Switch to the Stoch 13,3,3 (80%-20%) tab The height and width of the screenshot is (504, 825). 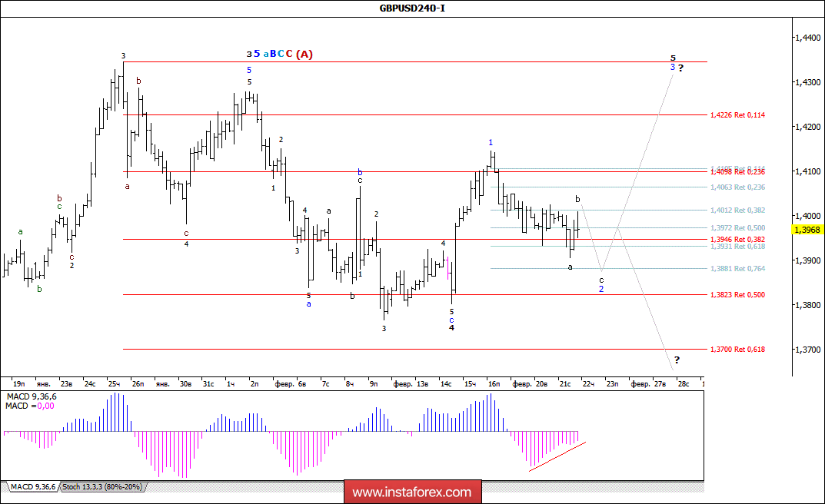102,487
